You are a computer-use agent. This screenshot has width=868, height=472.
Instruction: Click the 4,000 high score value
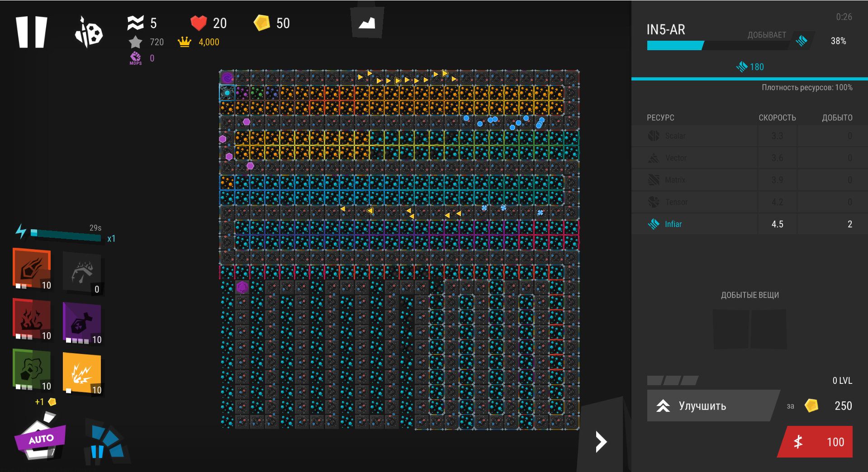pyautogui.click(x=209, y=42)
